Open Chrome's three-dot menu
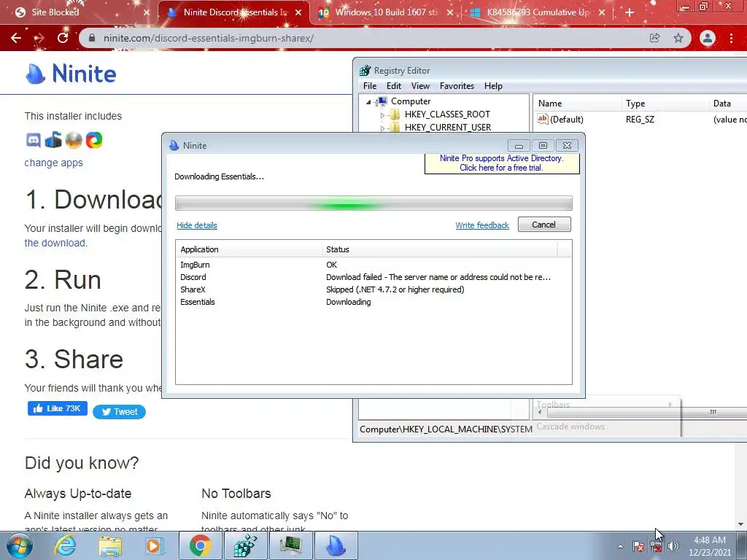The width and height of the screenshot is (747, 560). point(731,38)
